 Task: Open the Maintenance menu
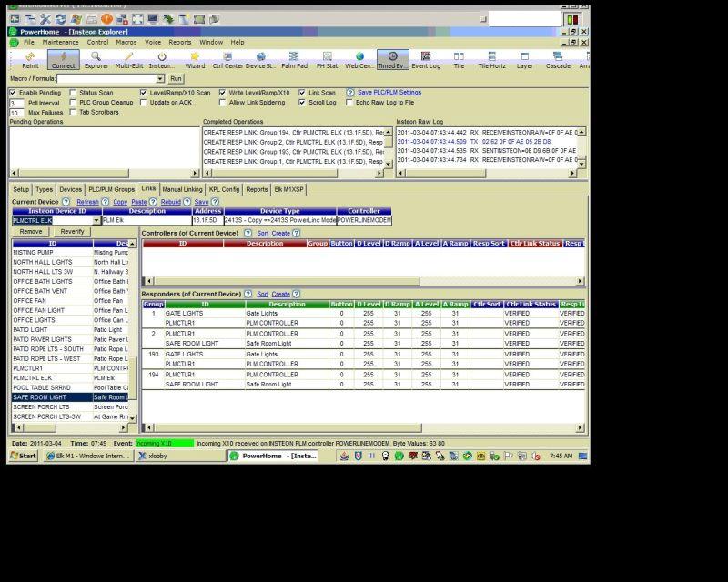coord(60,42)
